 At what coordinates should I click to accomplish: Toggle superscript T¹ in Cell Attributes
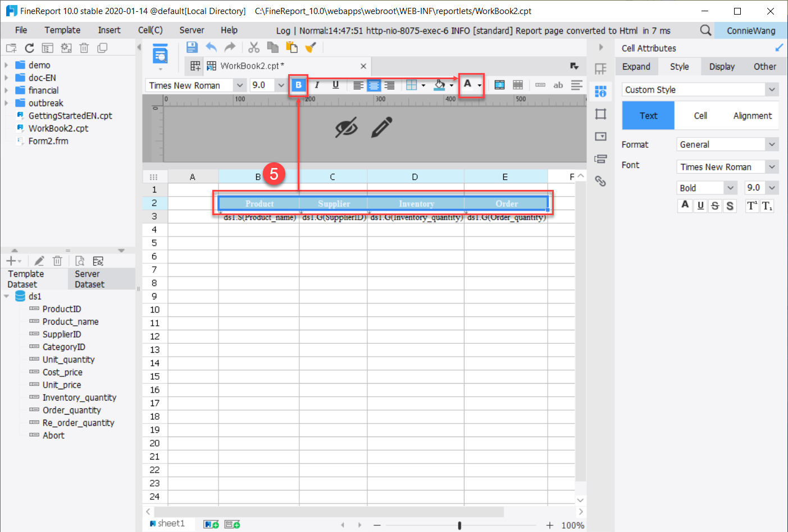coord(753,206)
